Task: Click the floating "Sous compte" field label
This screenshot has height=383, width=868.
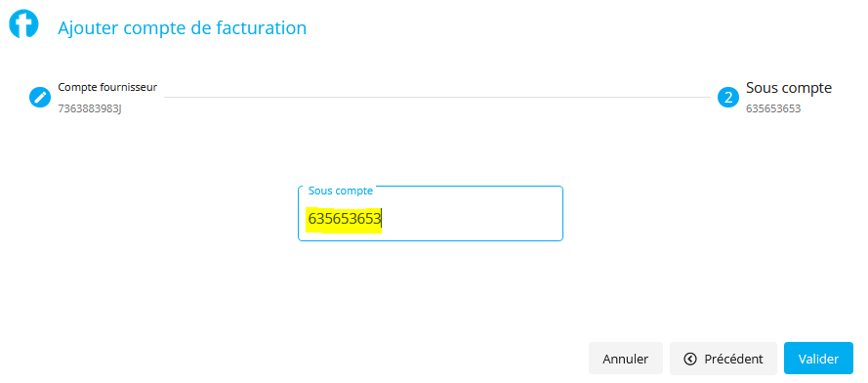Action: coord(341,191)
